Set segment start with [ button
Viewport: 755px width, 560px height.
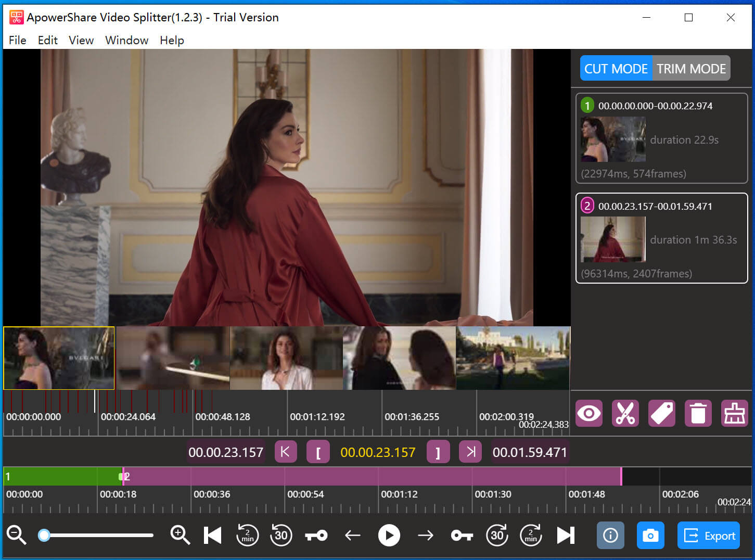click(x=318, y=452)
